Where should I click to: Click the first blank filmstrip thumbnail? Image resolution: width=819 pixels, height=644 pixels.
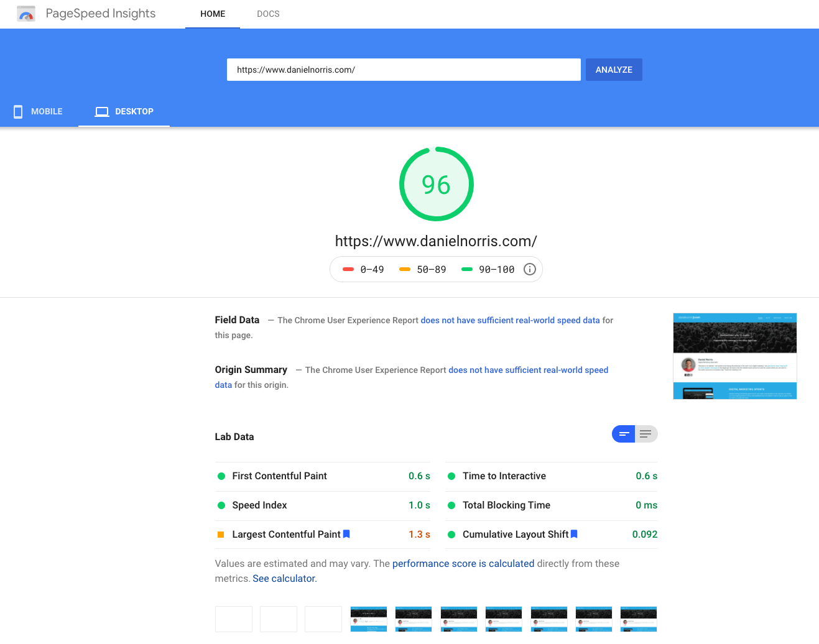pos(234,619)
